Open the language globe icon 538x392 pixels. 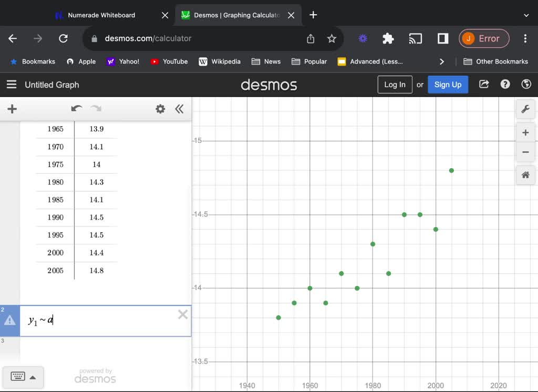point(526,84)
